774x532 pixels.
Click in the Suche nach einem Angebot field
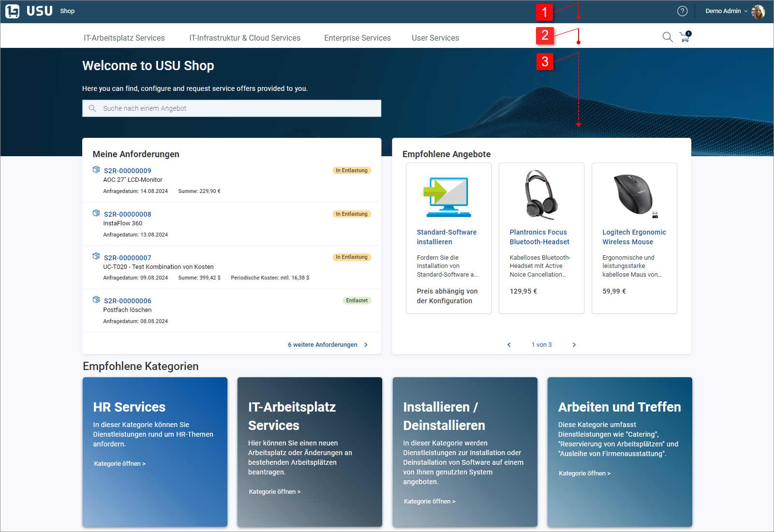pos(232,108)
